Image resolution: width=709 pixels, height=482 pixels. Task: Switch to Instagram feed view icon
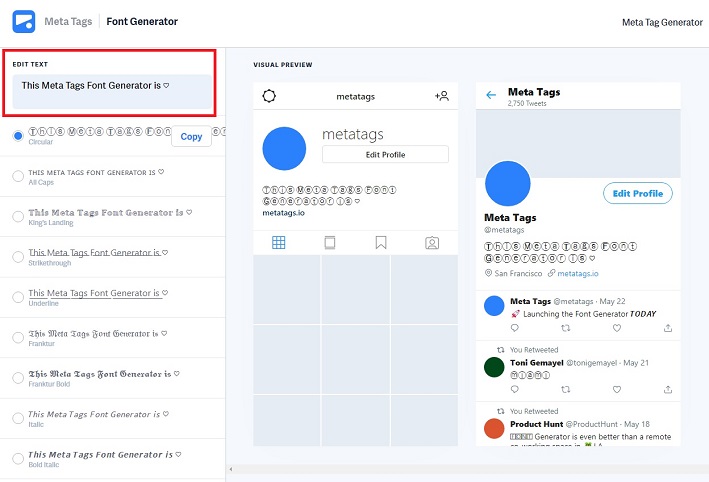pos(330,243)
